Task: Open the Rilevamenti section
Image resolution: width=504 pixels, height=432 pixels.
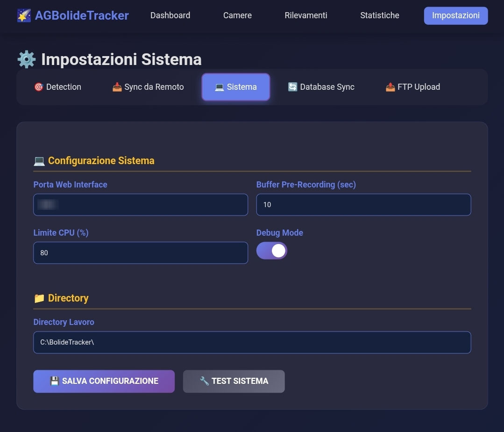Action: point(305,15)
